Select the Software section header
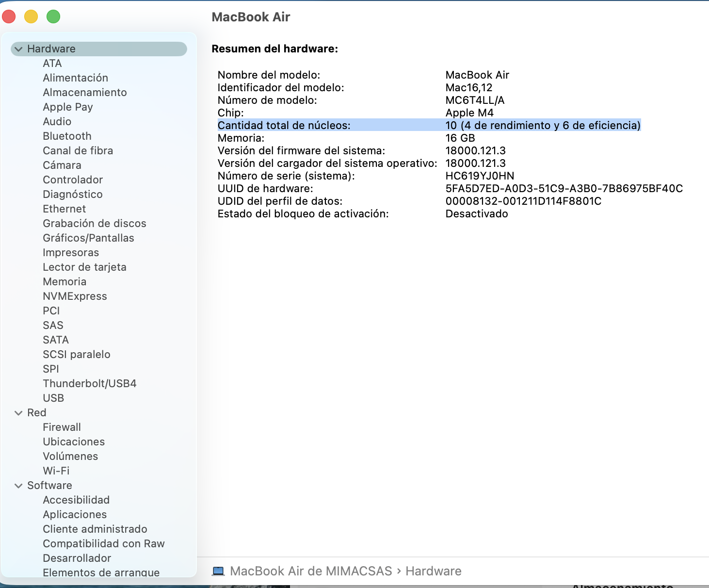 (x=49, y=486)
